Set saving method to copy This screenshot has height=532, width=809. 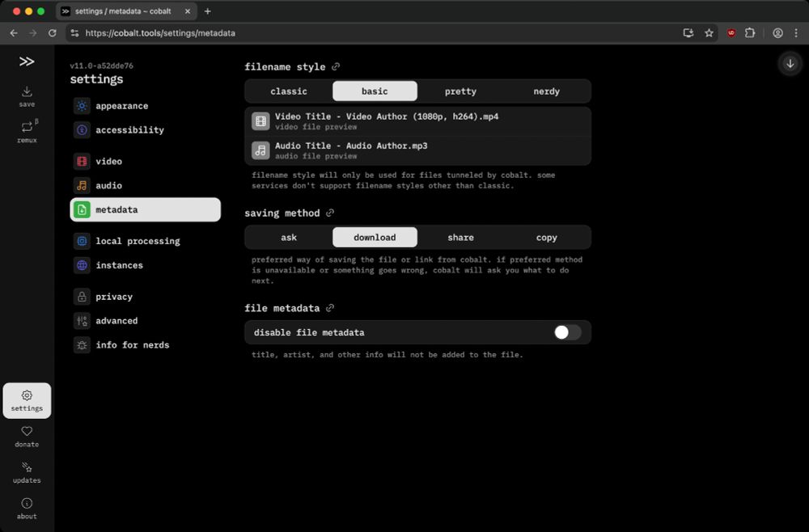point(546,238)
